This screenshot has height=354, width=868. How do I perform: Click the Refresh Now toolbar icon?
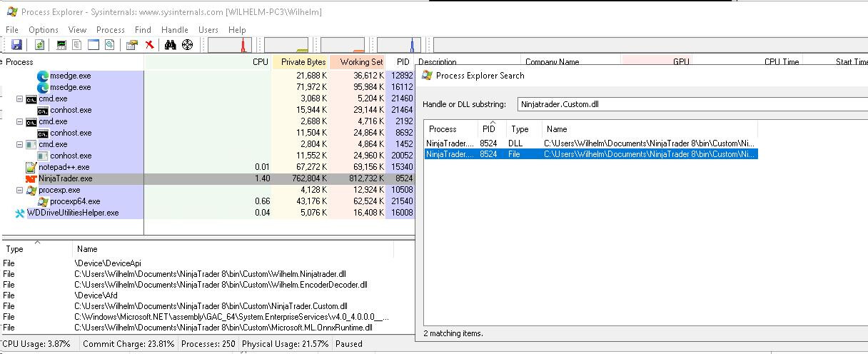pyautogui.click(x=39, y=45)
